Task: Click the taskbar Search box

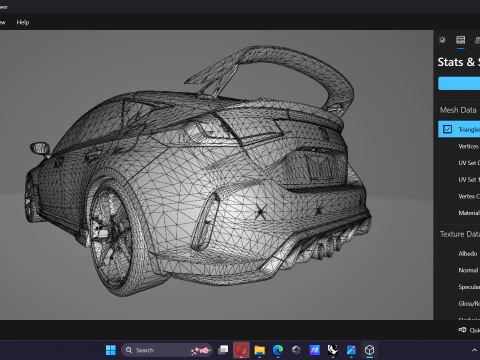Action: click(167, 350)
